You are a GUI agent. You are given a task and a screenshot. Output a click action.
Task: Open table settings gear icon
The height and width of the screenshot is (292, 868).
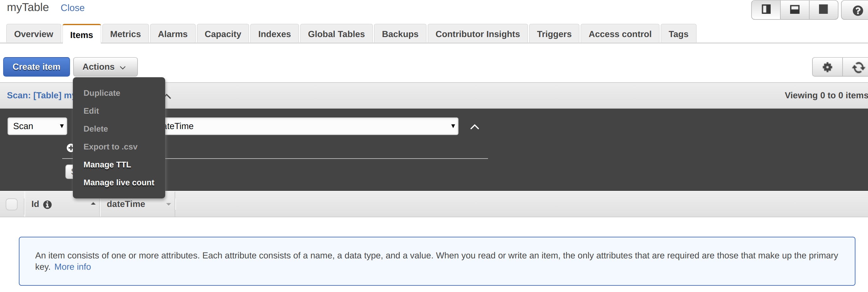click(827, 67)
